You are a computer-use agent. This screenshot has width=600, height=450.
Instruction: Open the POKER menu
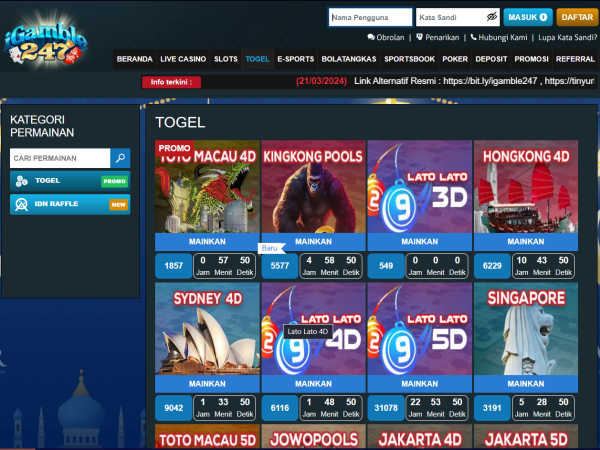(x=455, y=59)
